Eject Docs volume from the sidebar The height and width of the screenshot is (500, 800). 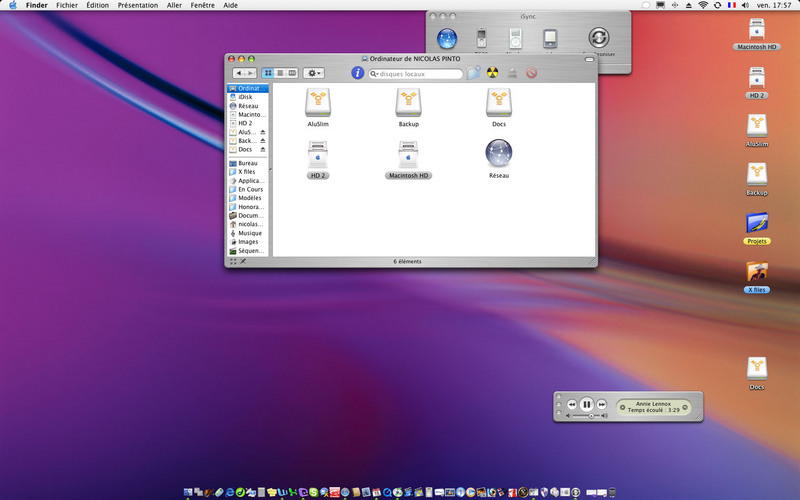263,149
